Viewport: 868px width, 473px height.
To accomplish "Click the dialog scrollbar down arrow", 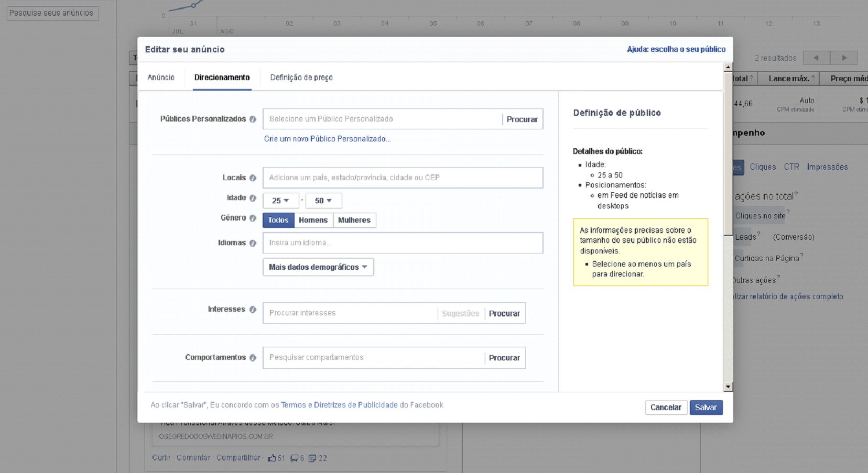I will coord(728,387).
